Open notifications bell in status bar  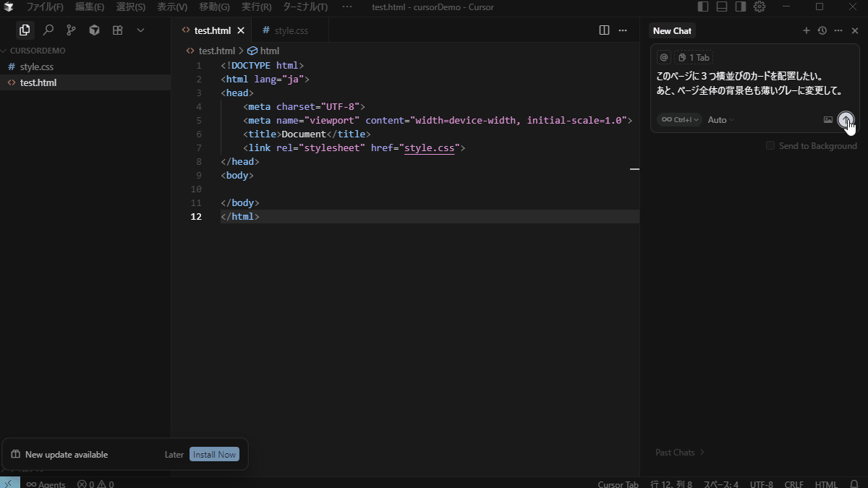point(854,484)
